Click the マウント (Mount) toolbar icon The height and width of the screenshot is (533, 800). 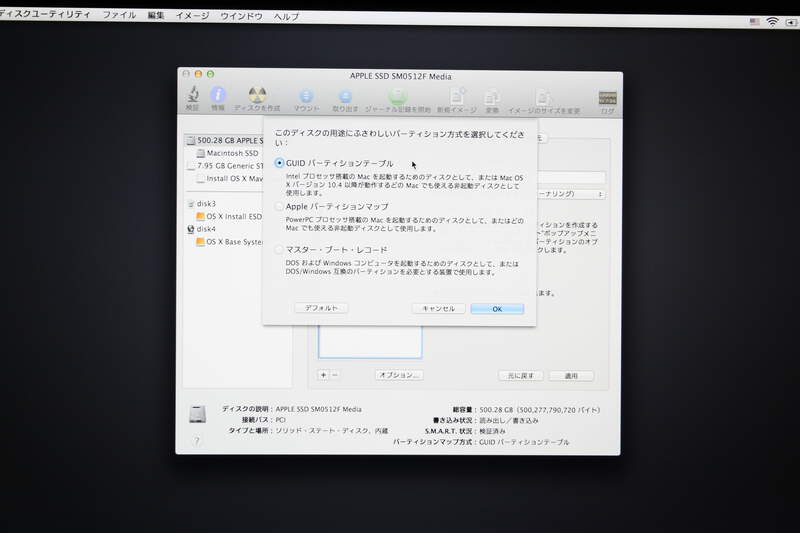pyautogui.click(x=306, y=97)
